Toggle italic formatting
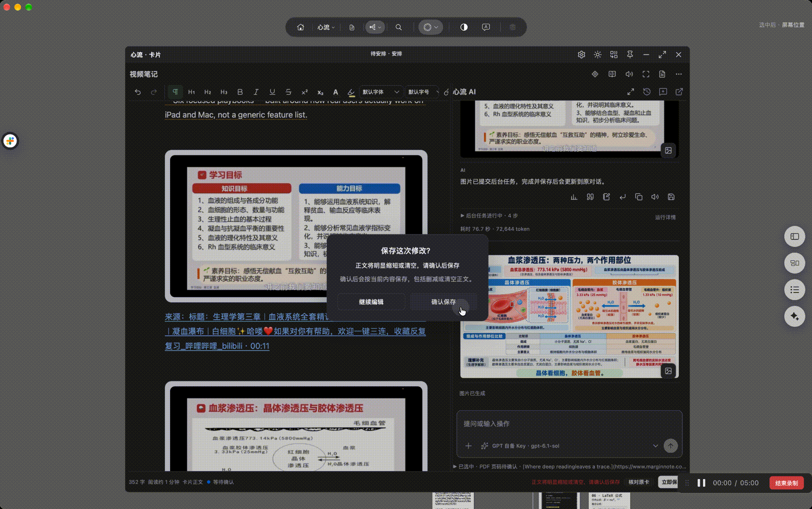The image size is (812, 509). (256, 92)
